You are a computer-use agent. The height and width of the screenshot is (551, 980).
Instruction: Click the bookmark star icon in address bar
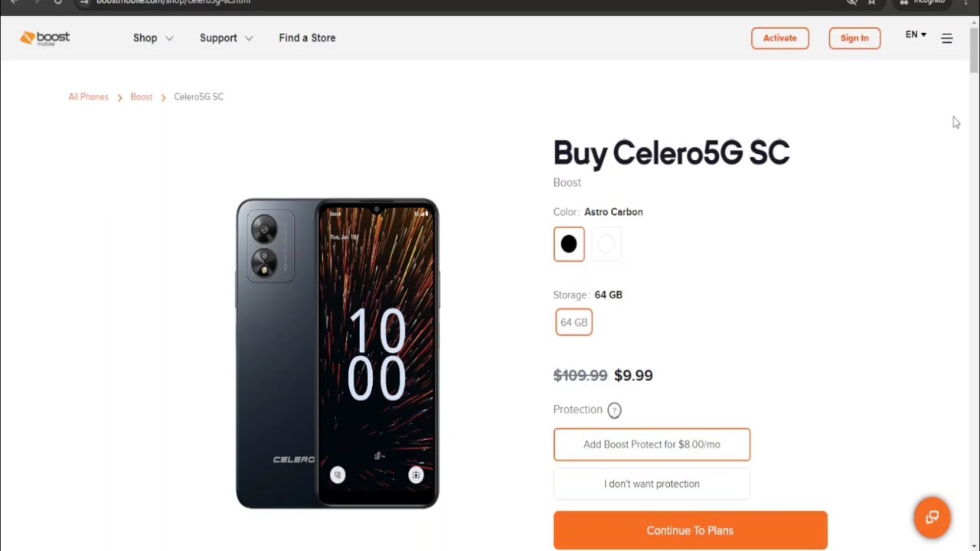click(x=871, y=2)
